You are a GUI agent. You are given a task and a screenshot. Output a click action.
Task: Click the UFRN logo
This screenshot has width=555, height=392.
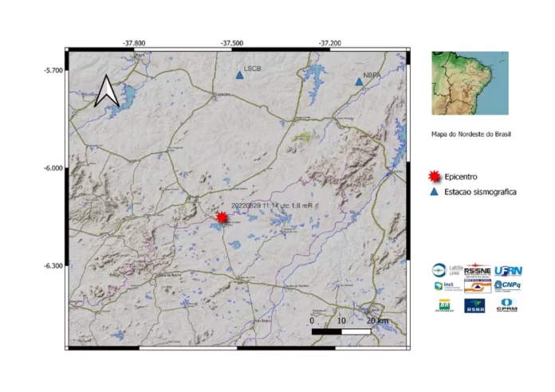coord(508,270)
